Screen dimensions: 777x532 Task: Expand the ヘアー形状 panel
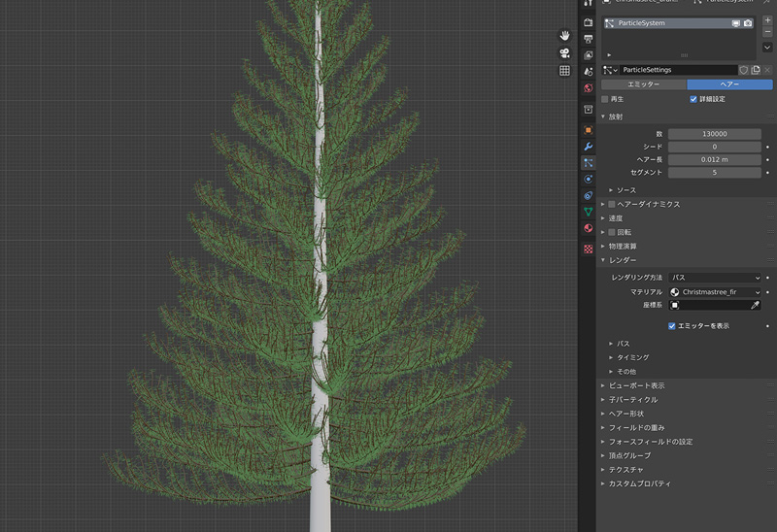pos(631,414)
